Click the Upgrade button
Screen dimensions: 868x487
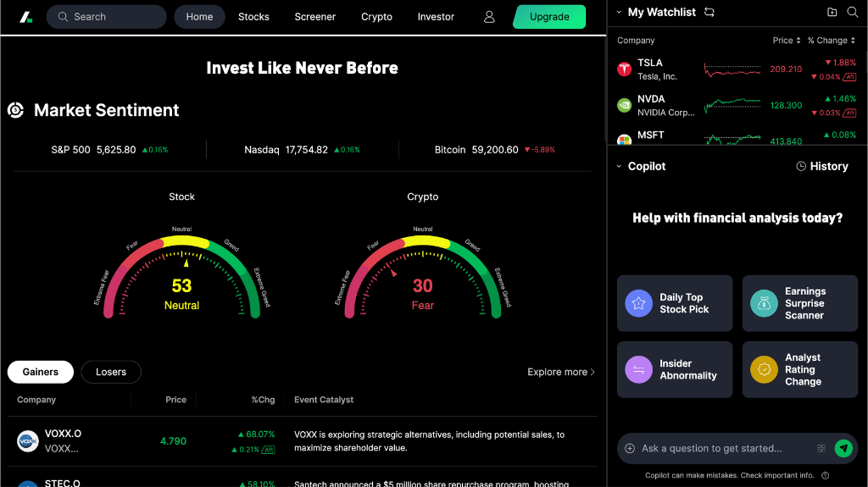coord(549,17)
